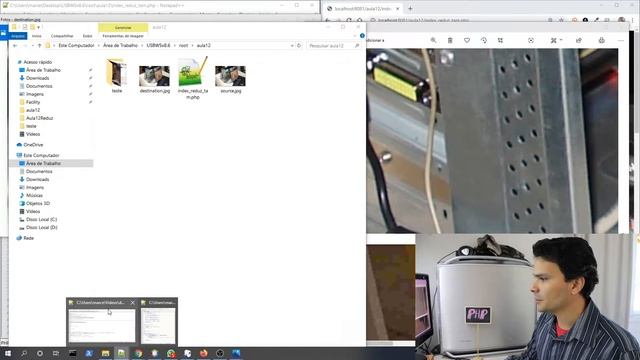This screenshot has height=360, width=640.
Task: Open the 'Aula12Reduz' folder in navigation pane
Action: tap(40, 118)
